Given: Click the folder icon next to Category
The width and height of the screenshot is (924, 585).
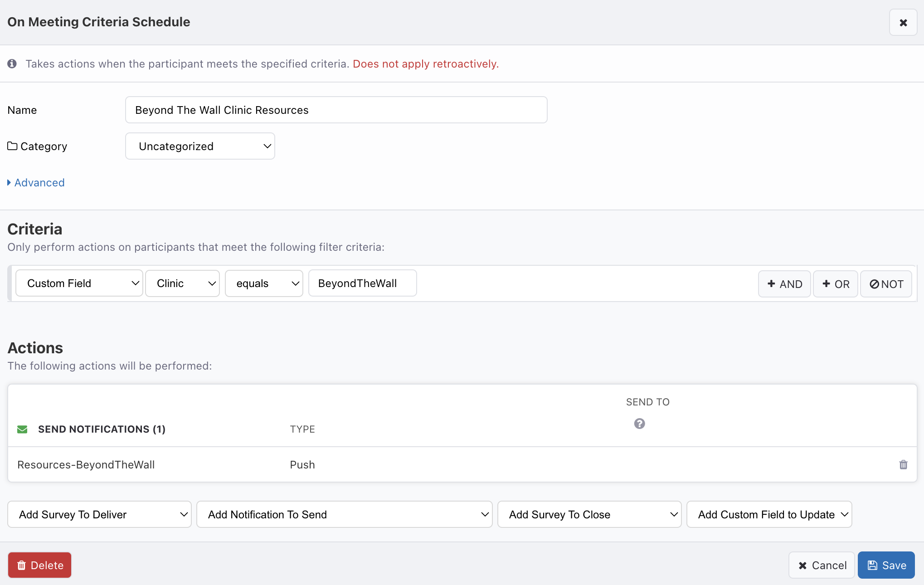Looking at the screenshot, I should [12, 146].
